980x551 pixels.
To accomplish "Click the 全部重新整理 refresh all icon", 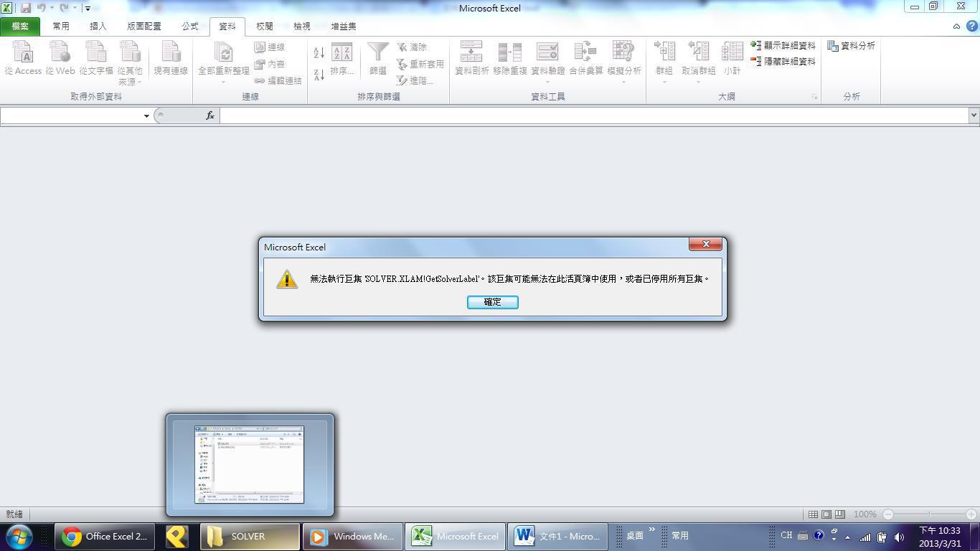I will pos(224,60).
